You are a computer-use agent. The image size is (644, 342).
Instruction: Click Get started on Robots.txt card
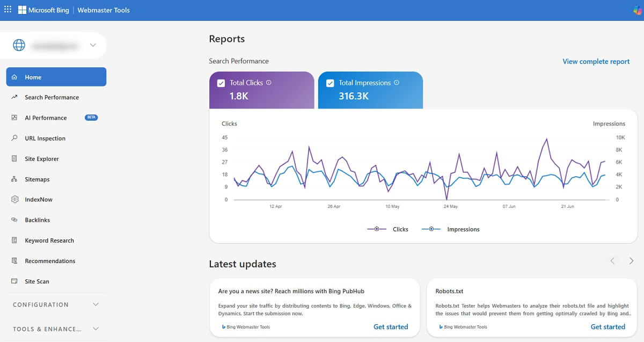[x=608, y=327]
